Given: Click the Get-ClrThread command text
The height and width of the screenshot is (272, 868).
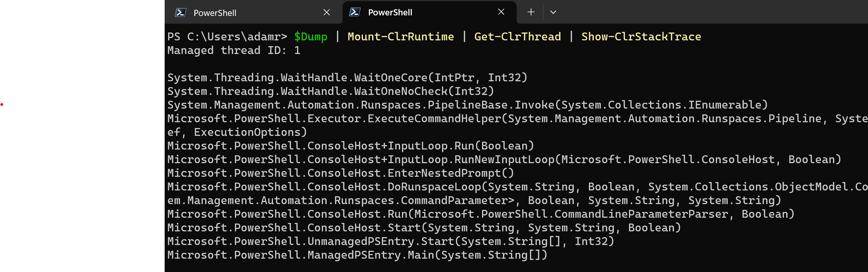Looking at the screenshot, I should coord(517,36).
